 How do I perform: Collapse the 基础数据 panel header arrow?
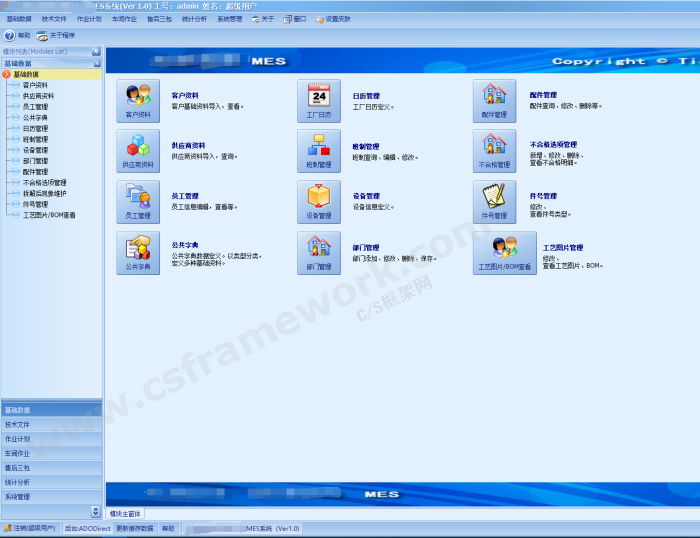point(96,63)
